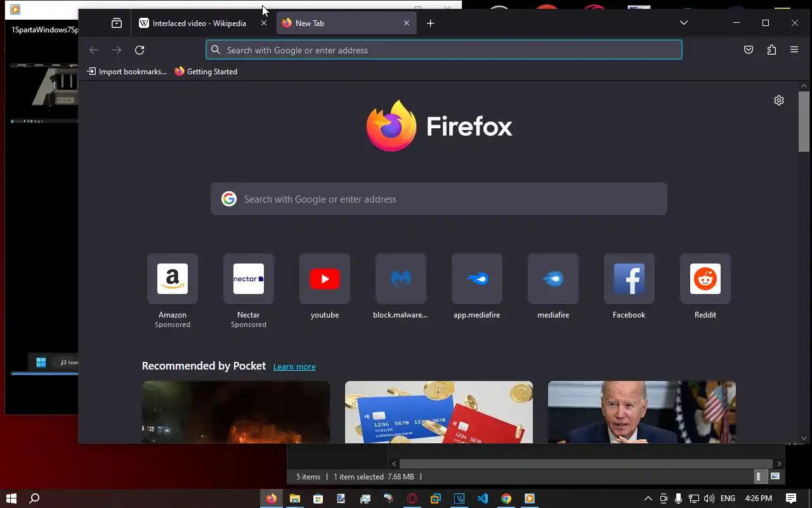Close the Interlaced video Wikipedia tab
This screenshot has width=812, height=508.
click(264, 23)
